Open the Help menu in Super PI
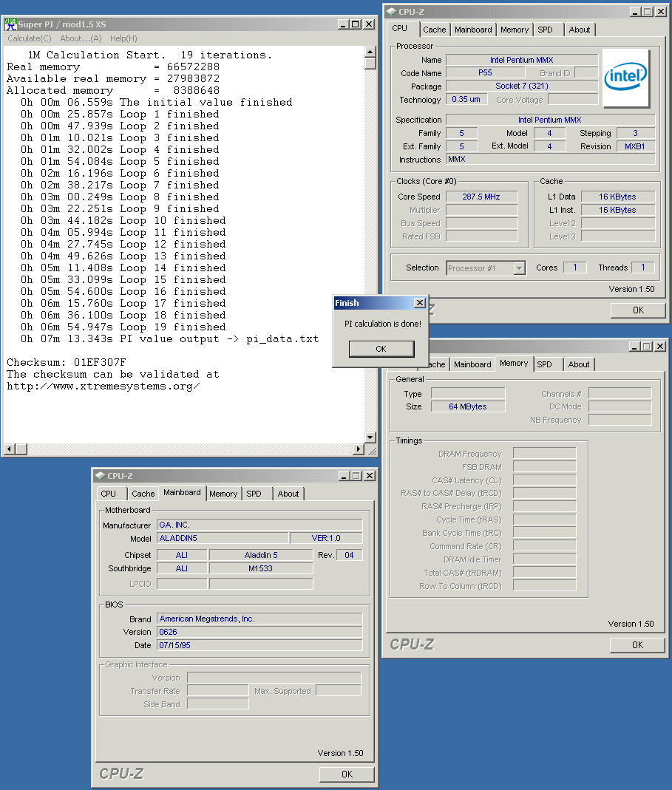The height and width of the screenshot is (790, 672). point(123,38)
